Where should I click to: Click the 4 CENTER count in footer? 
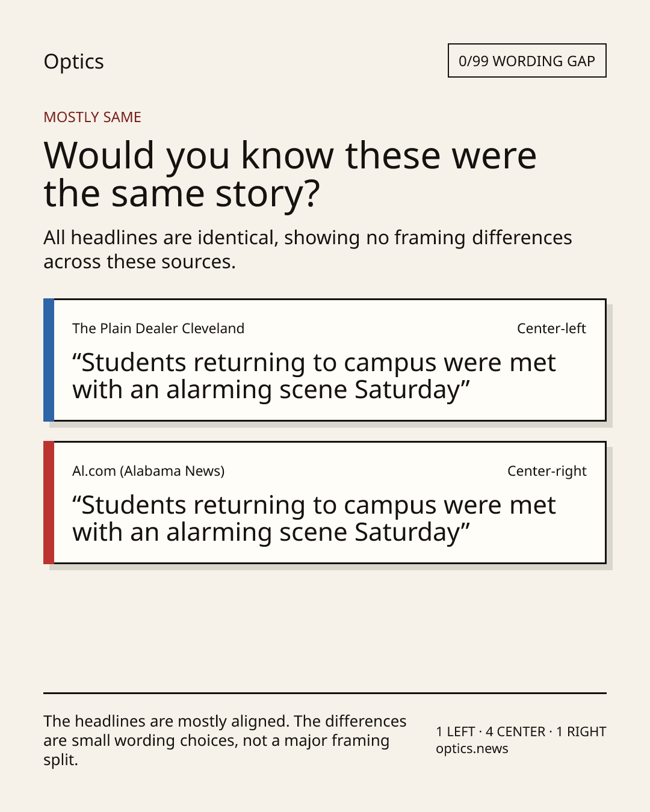tap(515, 732)
